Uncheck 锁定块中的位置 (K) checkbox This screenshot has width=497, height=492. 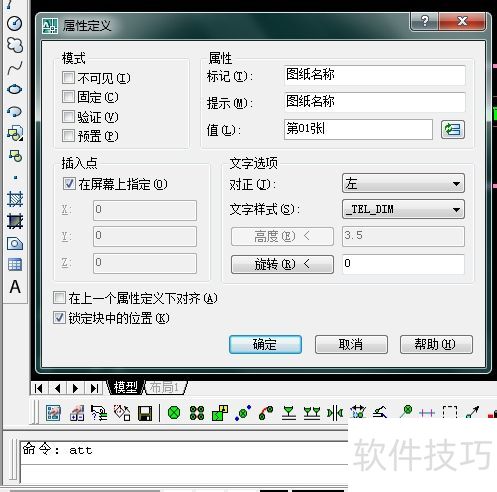[59, 318]
